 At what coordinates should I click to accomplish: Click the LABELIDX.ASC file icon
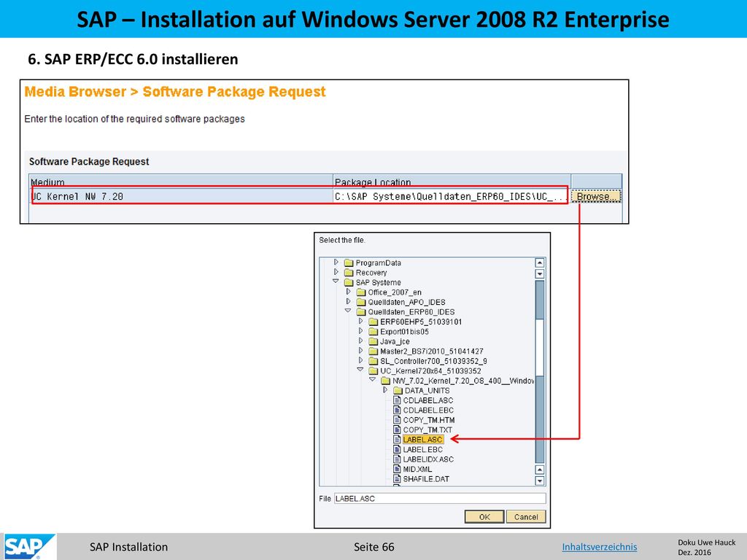click(x=397, y=459)
